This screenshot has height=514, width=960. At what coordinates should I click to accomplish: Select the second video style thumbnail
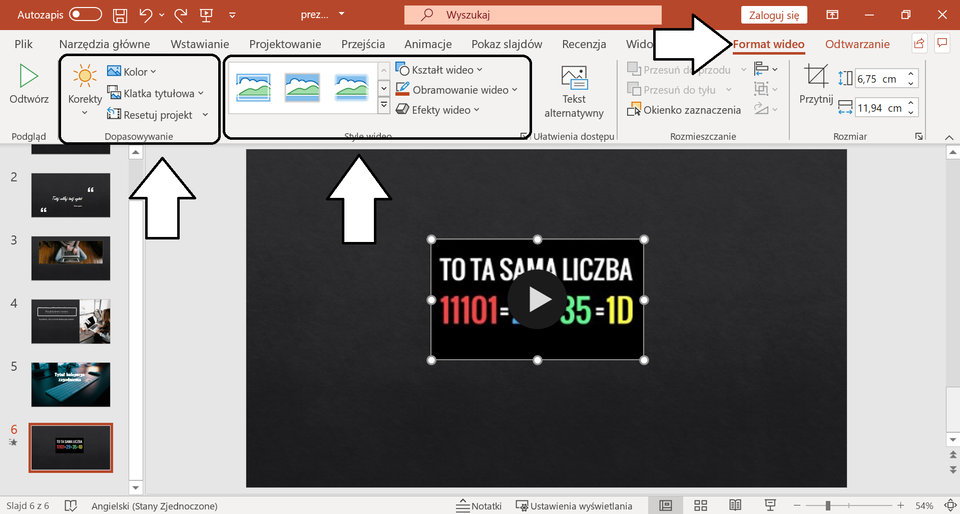pos(302,88)
